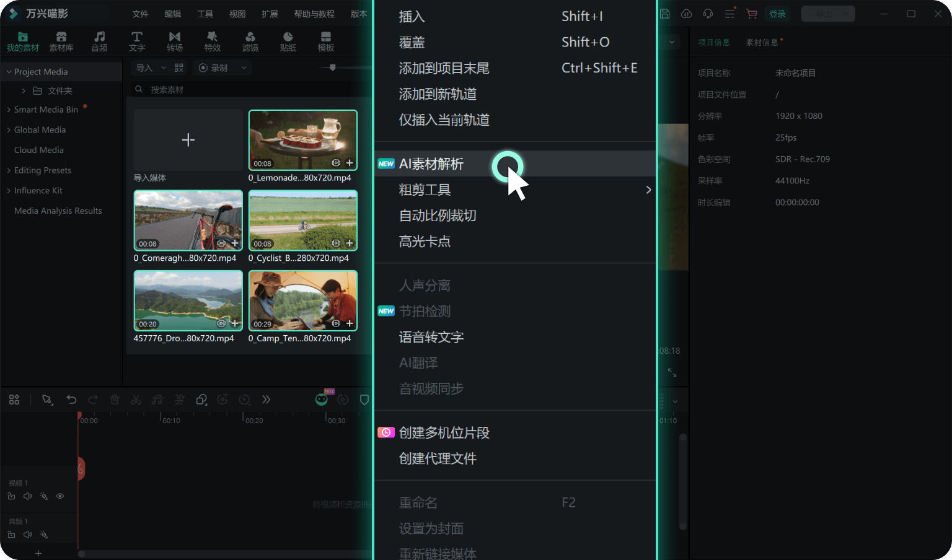The image size is (952, 560).
Task: Click the 导入媒体 plus tile
Action: point(188,140)
